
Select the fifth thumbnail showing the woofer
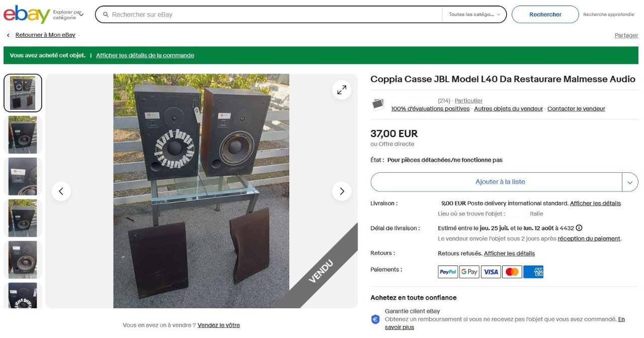[23, 259]
